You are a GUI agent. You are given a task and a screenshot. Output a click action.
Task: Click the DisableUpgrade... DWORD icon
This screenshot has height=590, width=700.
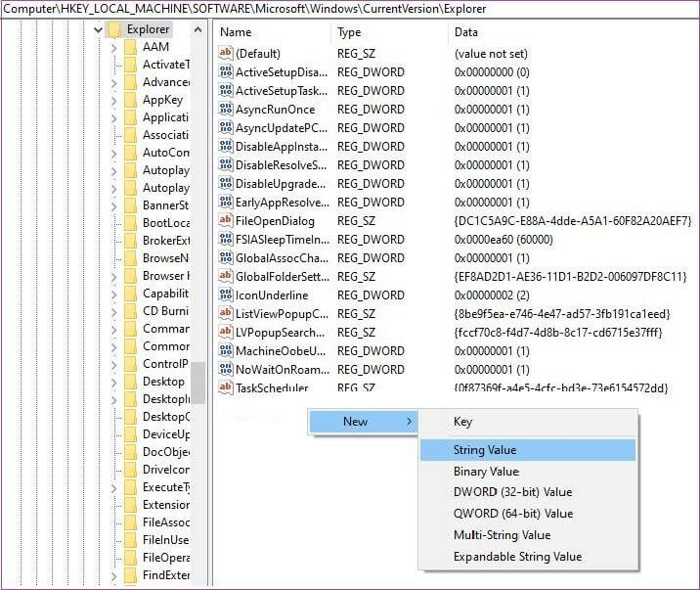click(226, 184)
